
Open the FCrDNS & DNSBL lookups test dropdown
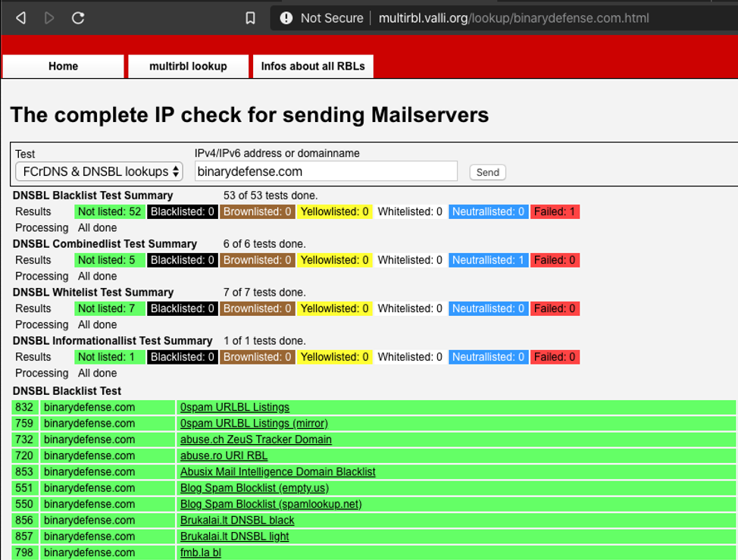point(99,172)
